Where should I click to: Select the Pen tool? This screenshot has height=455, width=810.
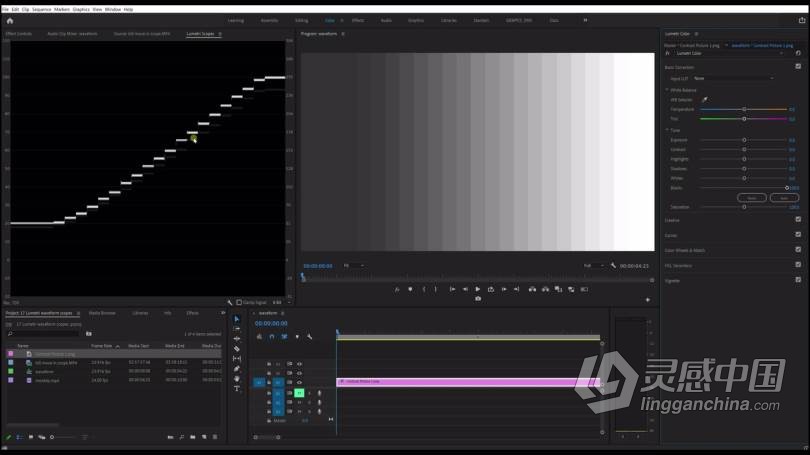pos(237,369)
